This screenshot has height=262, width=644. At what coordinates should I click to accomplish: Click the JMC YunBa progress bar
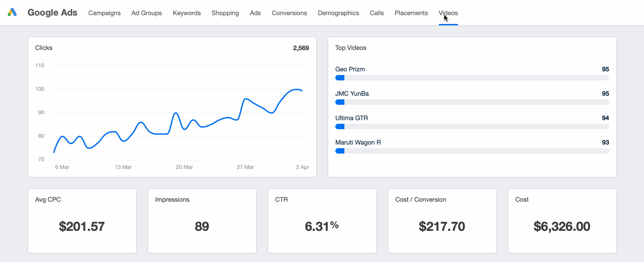[472, 102]
